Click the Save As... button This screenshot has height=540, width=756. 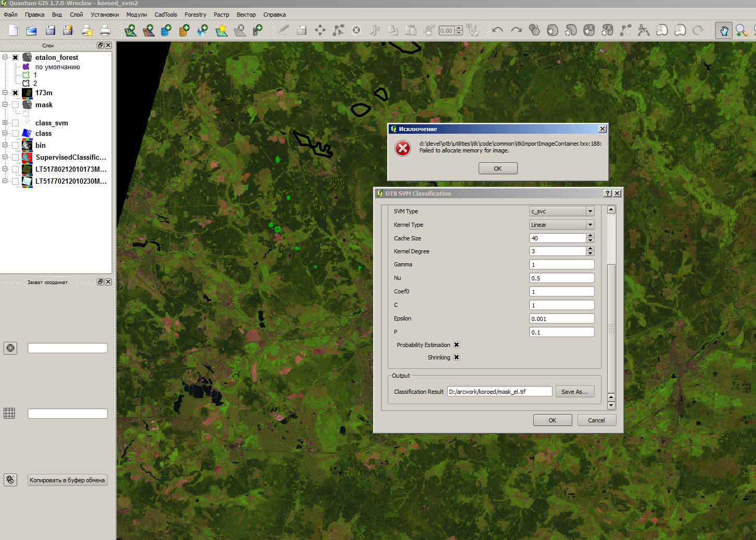click(574, 392)
